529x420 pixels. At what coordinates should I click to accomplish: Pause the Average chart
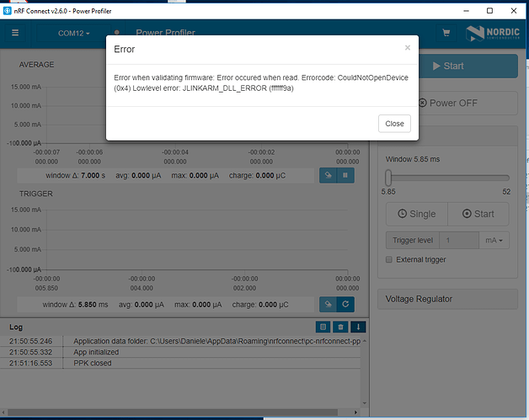[x=345, y=175]
